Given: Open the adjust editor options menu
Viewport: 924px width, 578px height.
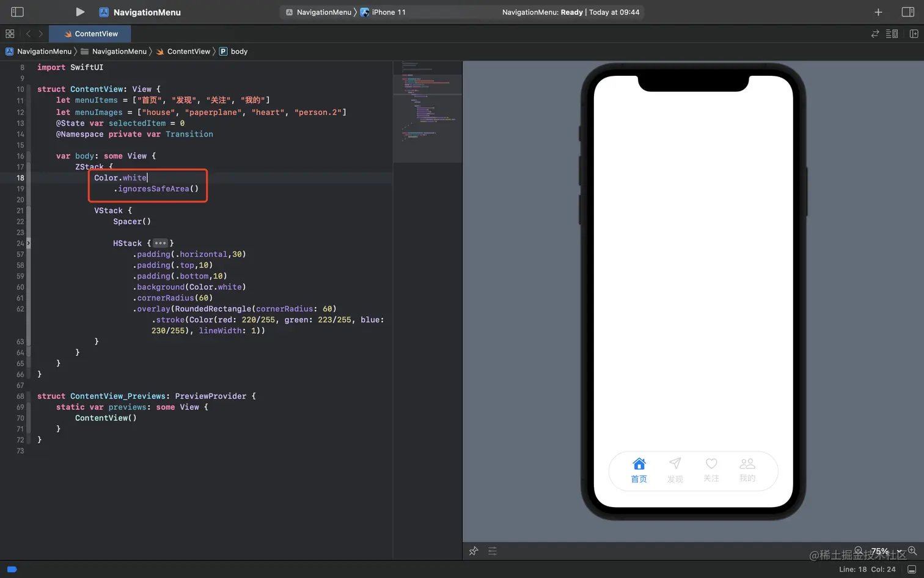Looking at the screenshot, I should point(892,34).
